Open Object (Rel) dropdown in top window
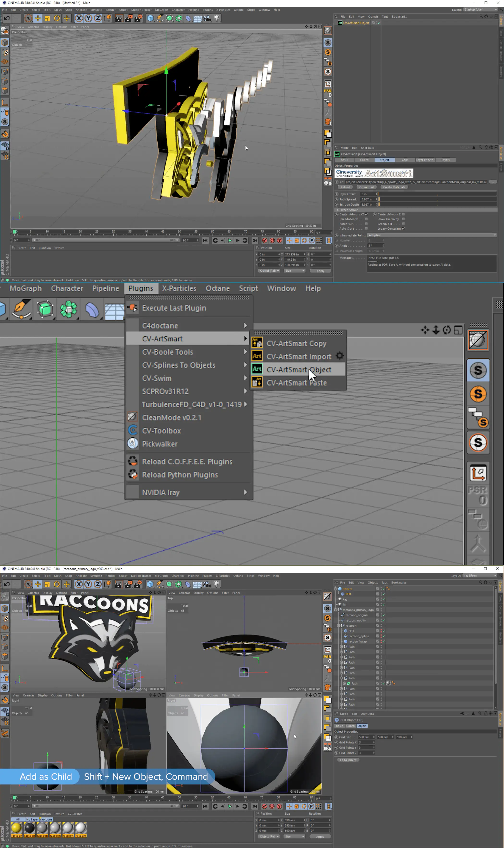 (x=269, y=271)
